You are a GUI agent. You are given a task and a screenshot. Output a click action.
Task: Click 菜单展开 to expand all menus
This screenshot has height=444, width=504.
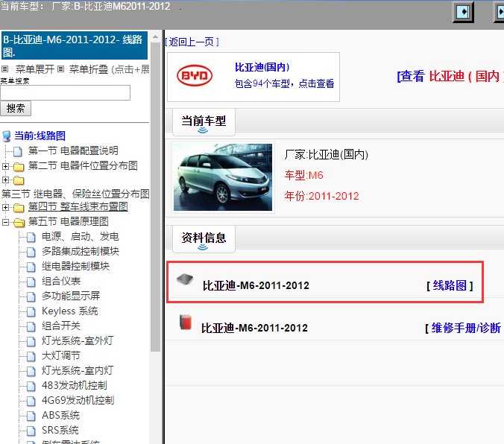pos(35,69)
